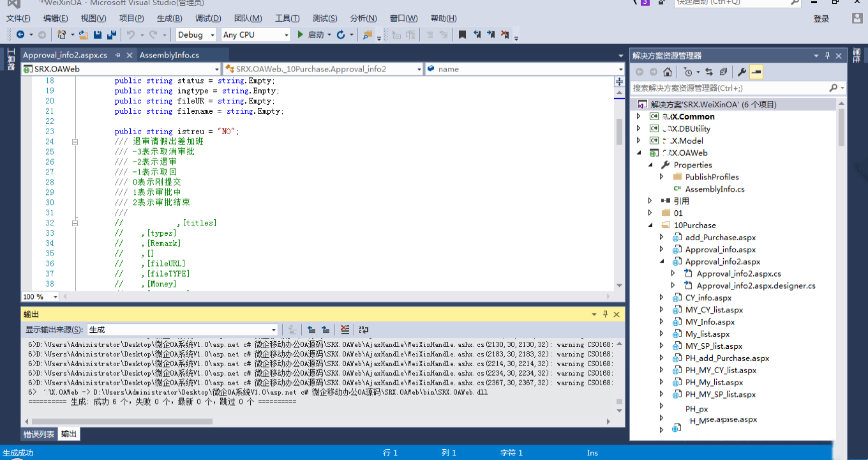Toggle pin on Approval_info2.aspx.cs tab
This screenshot has width=868, height=460.
[x=117, y=56]
